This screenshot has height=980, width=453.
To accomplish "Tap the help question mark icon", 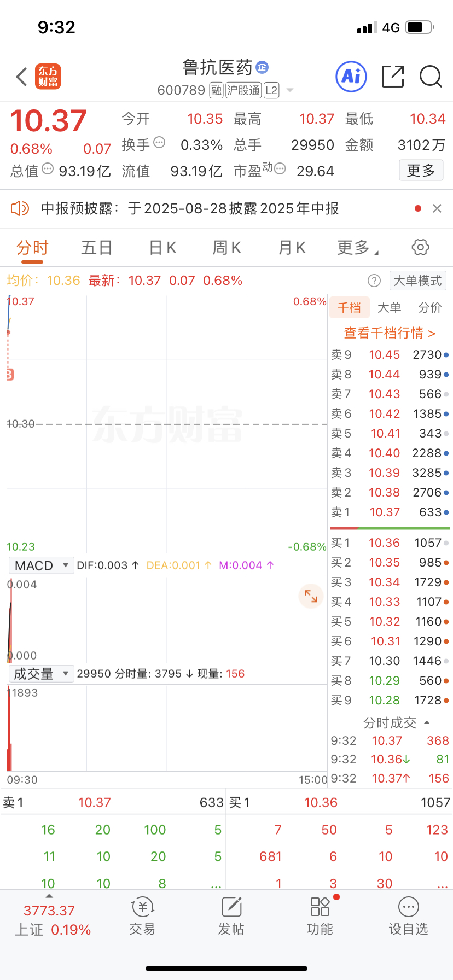I will (374, 281).
